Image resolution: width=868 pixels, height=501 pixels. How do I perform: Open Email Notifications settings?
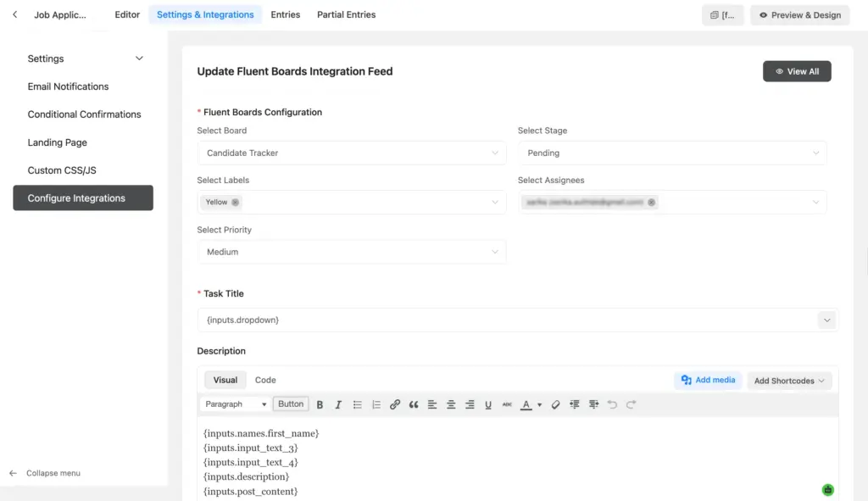pyautogui.click(x=68, y=86)
